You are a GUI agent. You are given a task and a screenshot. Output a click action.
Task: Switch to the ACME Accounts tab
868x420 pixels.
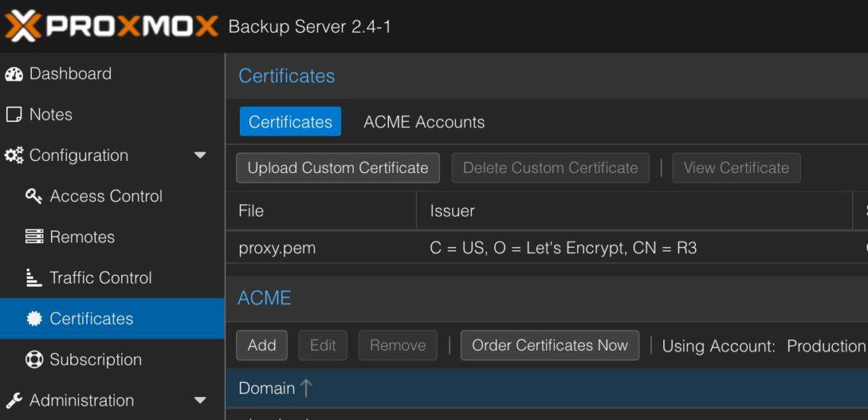[x=424, y=122]
